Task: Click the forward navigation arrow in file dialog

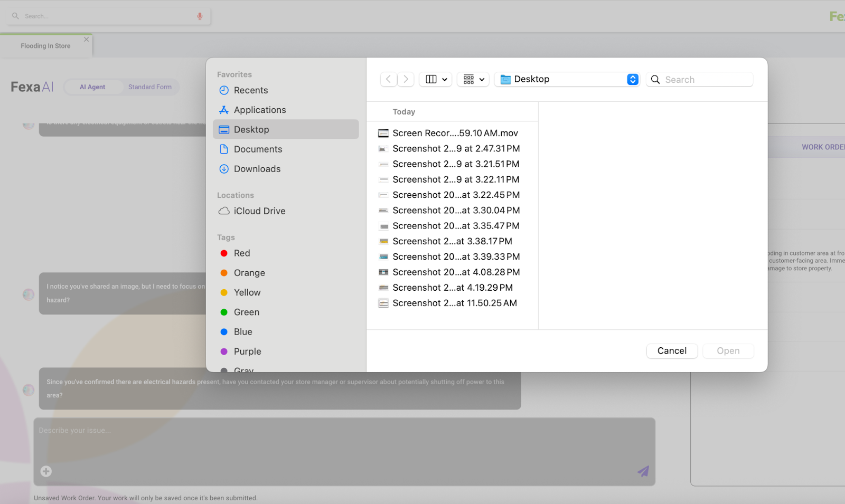Action: click(x=406, y=79)
